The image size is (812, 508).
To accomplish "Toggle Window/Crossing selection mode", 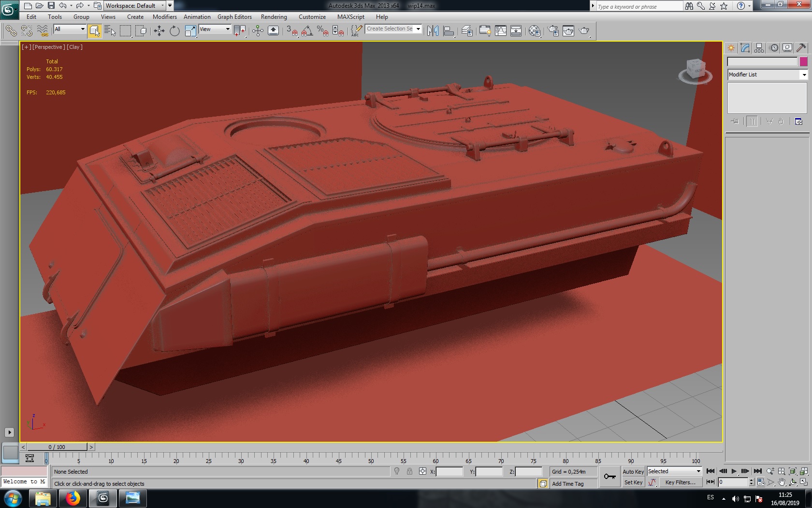I will [x=141, y=31].
